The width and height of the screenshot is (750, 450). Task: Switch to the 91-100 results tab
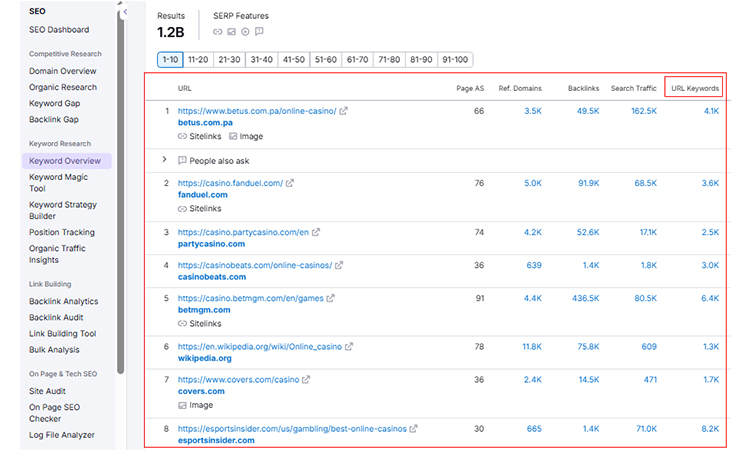pyautogui.click(x=455, y=60)
